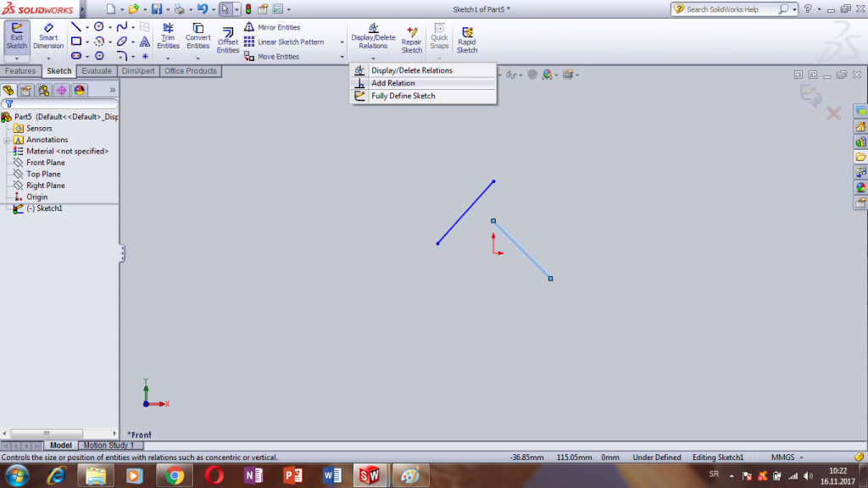This screenshot has height=488, width=868.
Task: Click the Display/Delete Relations toolbar button
Action: 373,36
